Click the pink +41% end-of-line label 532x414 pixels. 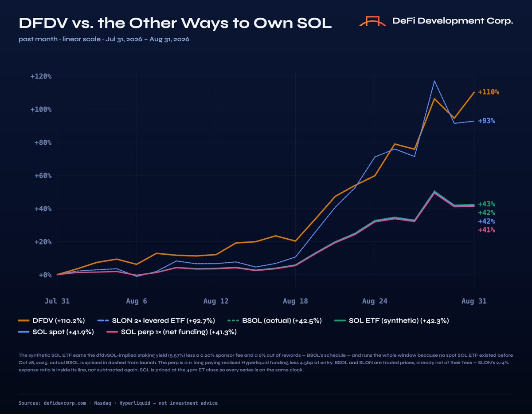(x=486, y=230)
